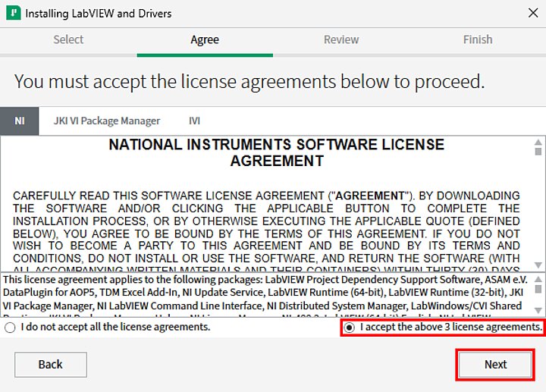Click license text scrollbar up arrow
This screenshot has height=392, width=546.
[538, 142]
